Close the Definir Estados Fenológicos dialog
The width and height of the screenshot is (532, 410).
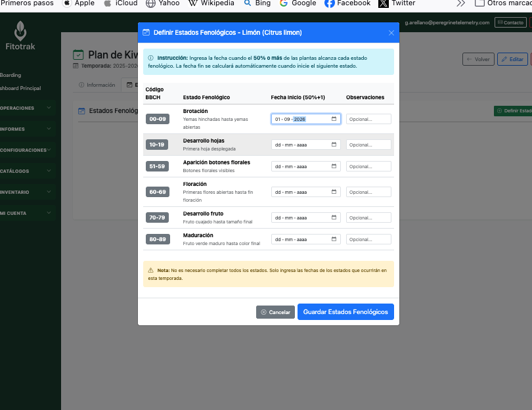(391, 32)
